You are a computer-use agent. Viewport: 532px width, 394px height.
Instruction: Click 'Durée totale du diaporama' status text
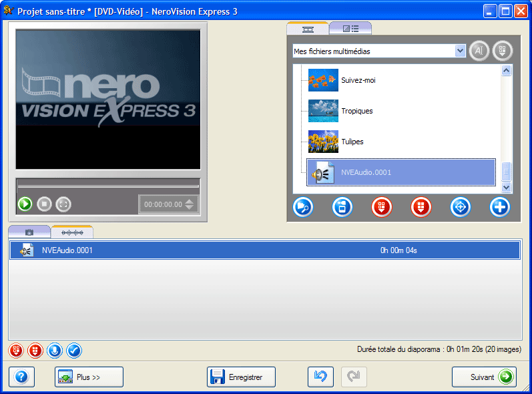(x=439, y=349)
